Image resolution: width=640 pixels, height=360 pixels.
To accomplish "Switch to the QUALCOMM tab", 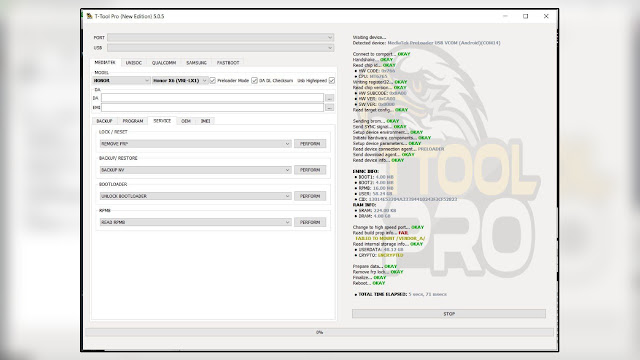I will (164, 63).
